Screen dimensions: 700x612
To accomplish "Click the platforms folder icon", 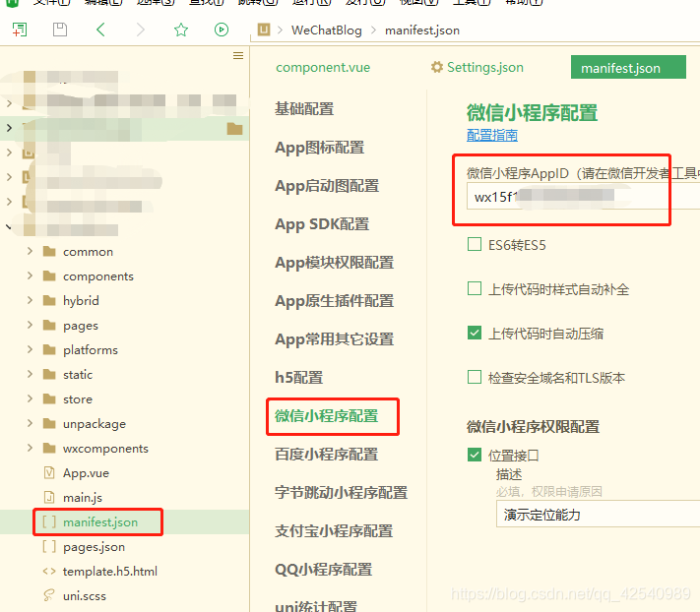I will (49, 349).
